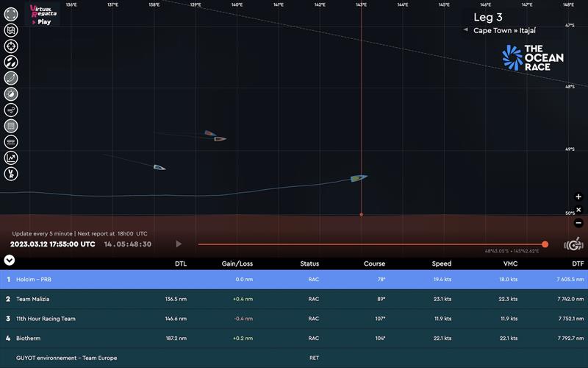Viewport: 588px width, 368px height.
Task: Select the Holcim – PRB leaderboard row
Action: [x=294, y=280]
